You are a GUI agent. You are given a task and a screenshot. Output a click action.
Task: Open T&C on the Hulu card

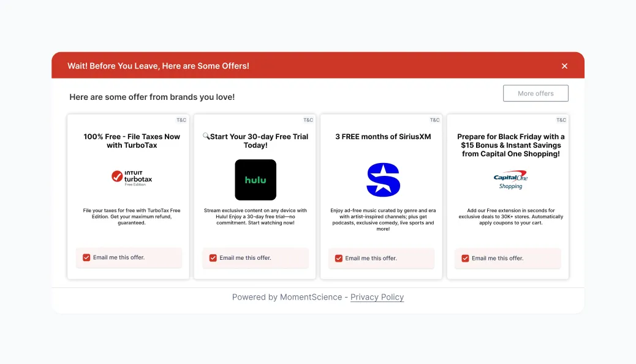308,120
